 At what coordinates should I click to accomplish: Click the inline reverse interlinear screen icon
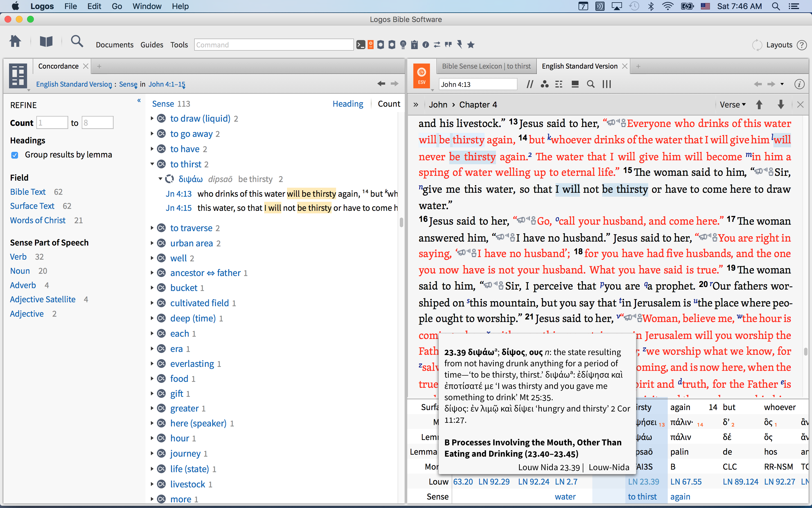[x=575, y=84]
